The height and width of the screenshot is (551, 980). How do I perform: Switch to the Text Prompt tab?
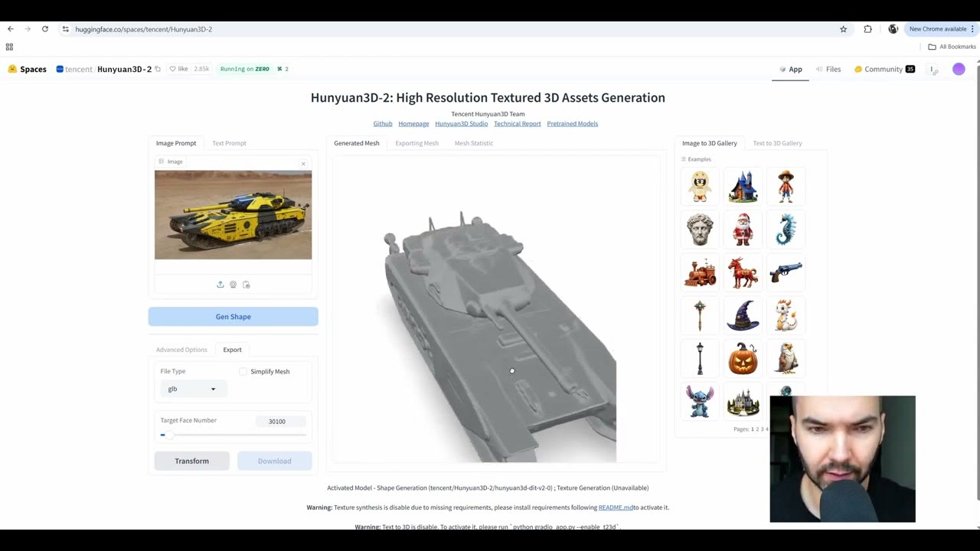[229, 143]
